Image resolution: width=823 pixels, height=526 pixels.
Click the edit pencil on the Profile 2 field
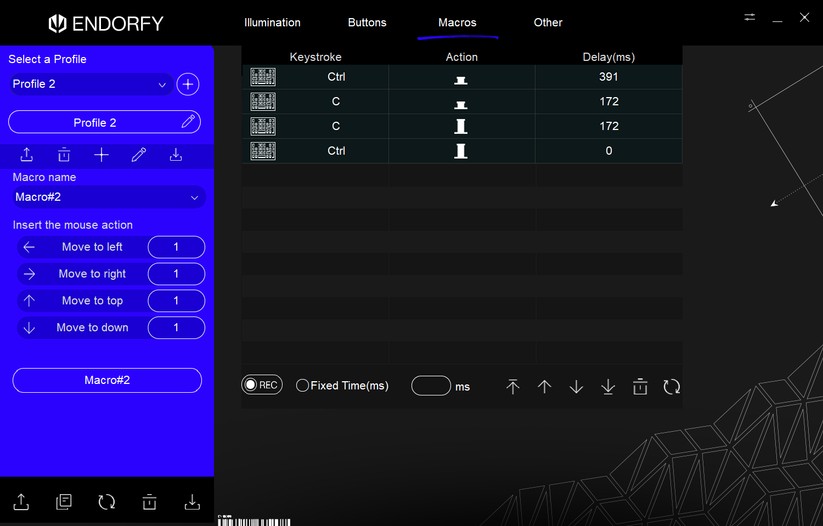coord(188,122)
